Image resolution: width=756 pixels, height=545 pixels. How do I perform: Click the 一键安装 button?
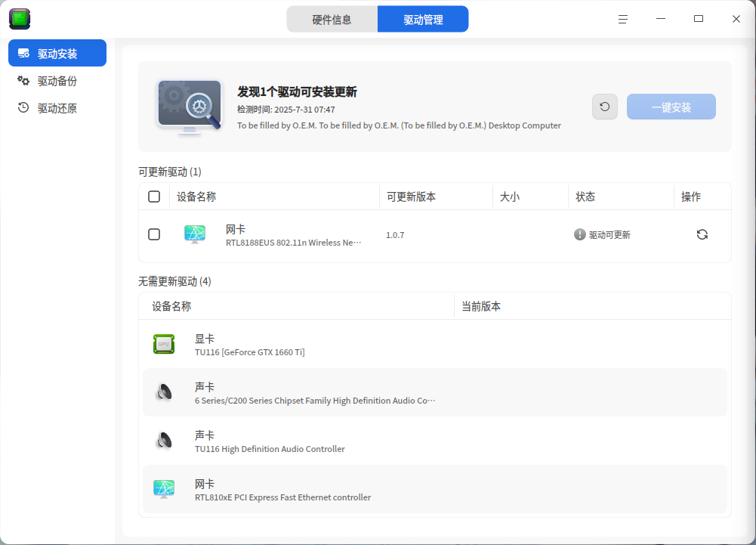click(x=671, y=107)
